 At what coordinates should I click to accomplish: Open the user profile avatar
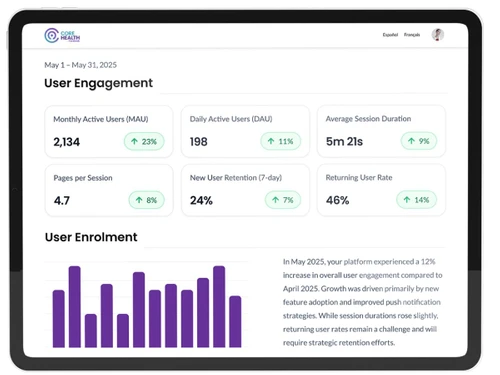pyautogui.click(x=438, y=35)
